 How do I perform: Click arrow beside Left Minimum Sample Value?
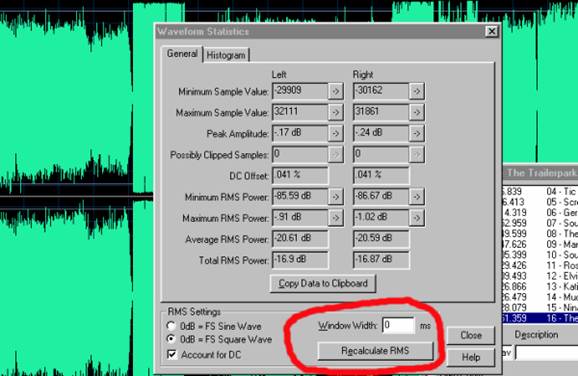(x=335, y=91)
